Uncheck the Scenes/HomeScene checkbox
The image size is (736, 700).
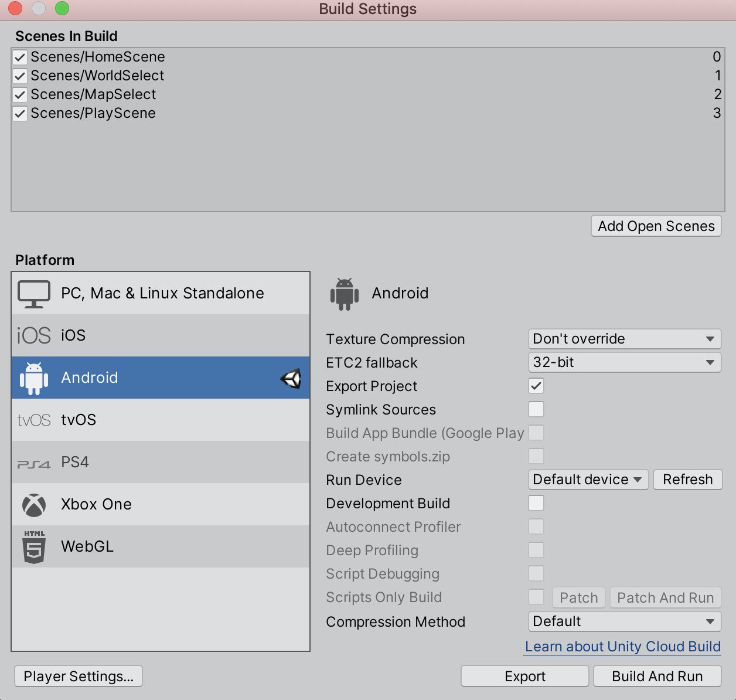point(20,57)
